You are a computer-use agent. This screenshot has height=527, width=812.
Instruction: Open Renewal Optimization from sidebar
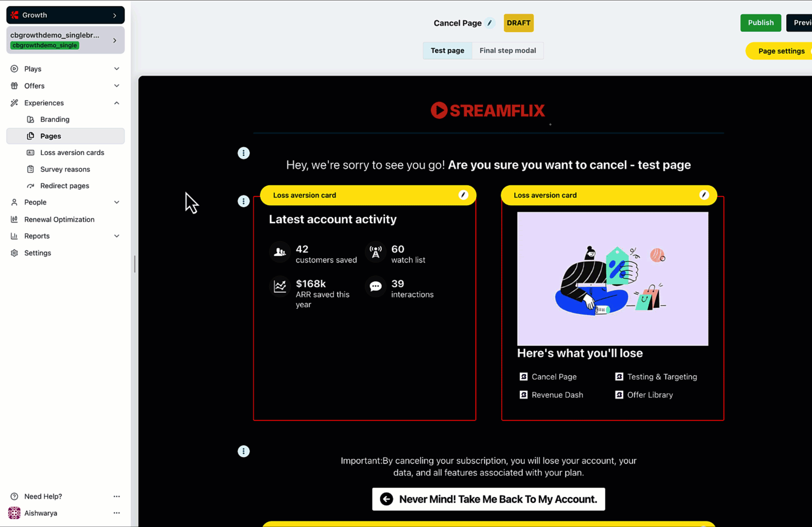click(x=59, y=220)
